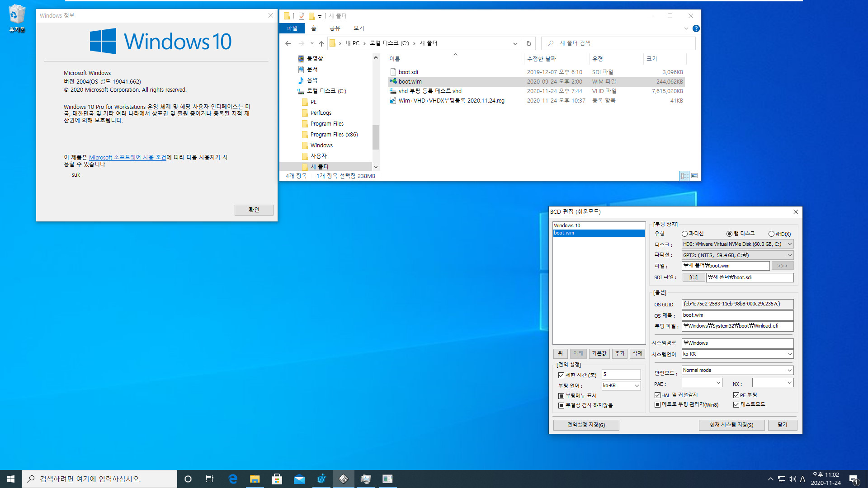The height and width of the screenshot is (488, 868).
Task: Open Microsoft 소프트웨어 사용 조건 link
Action: [127, 158]
